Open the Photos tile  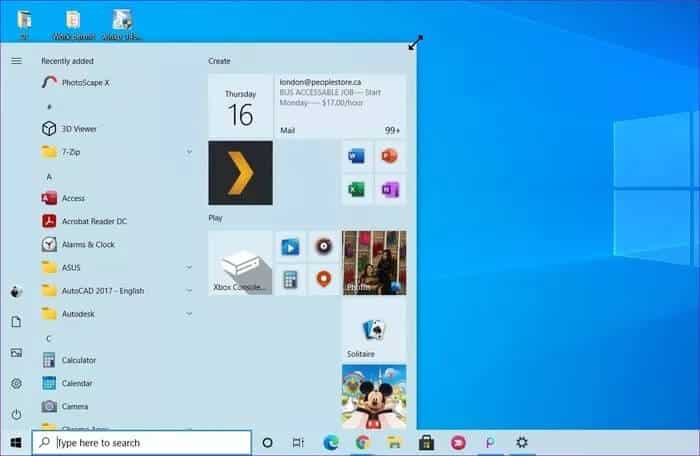(374, 263)
